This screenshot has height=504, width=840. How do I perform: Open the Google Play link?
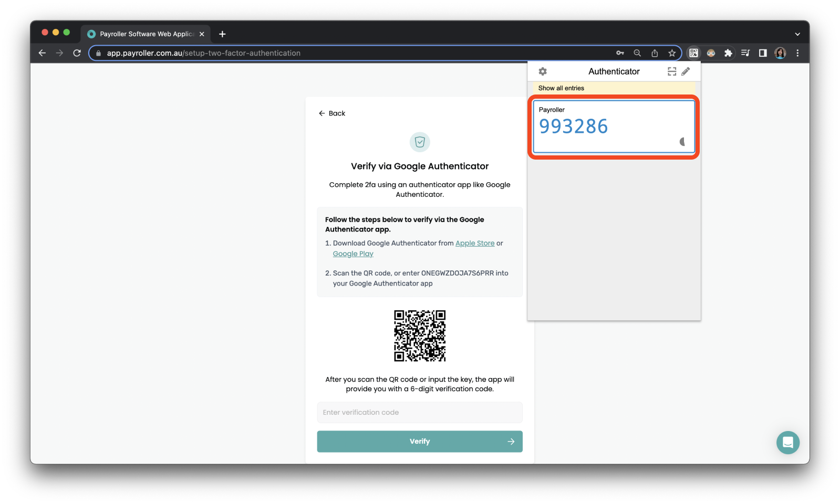(353, 254)
